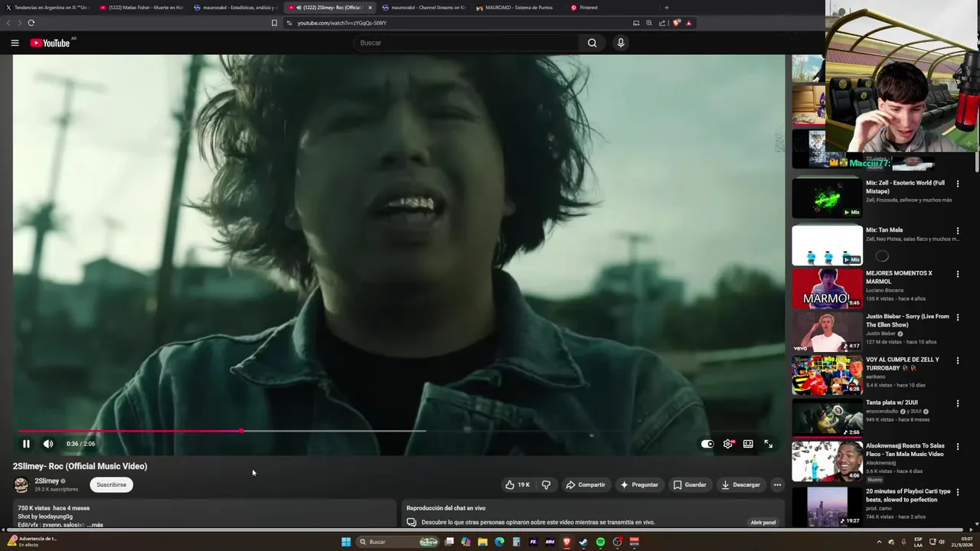
Task: Open Justin Bieber - Sorry title link
Action: point(907,321)
